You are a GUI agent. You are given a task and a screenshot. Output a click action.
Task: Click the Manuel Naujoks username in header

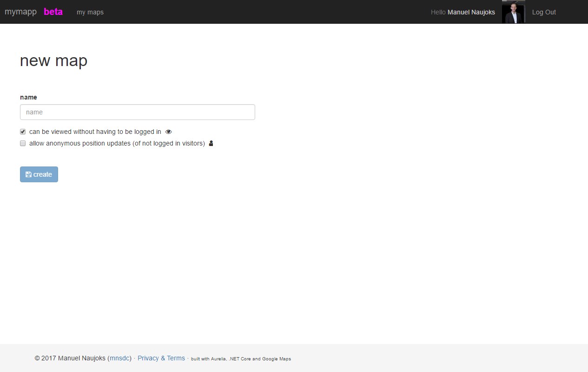(x=471, y=12)
